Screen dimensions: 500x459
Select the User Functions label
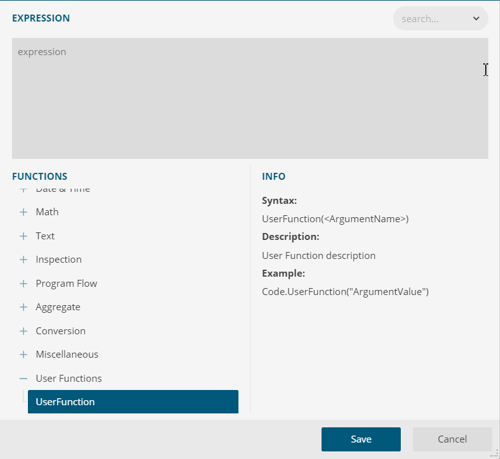pyautogui.click(x=69, y=378)
